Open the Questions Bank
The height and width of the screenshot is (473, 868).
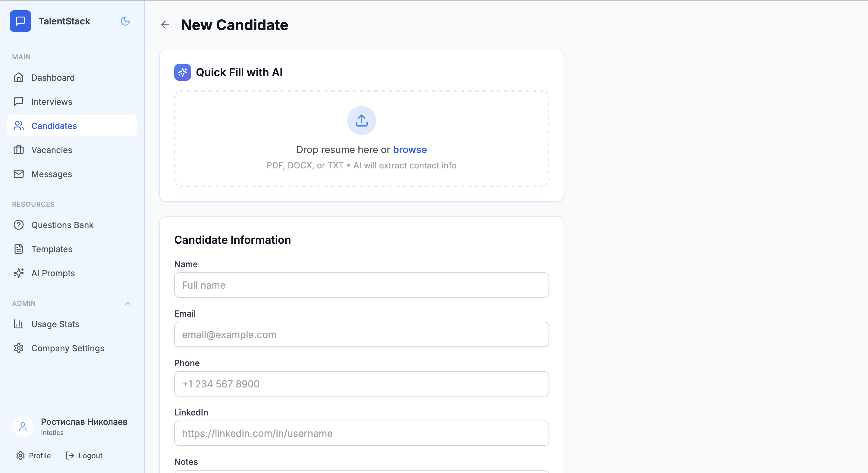62,225
